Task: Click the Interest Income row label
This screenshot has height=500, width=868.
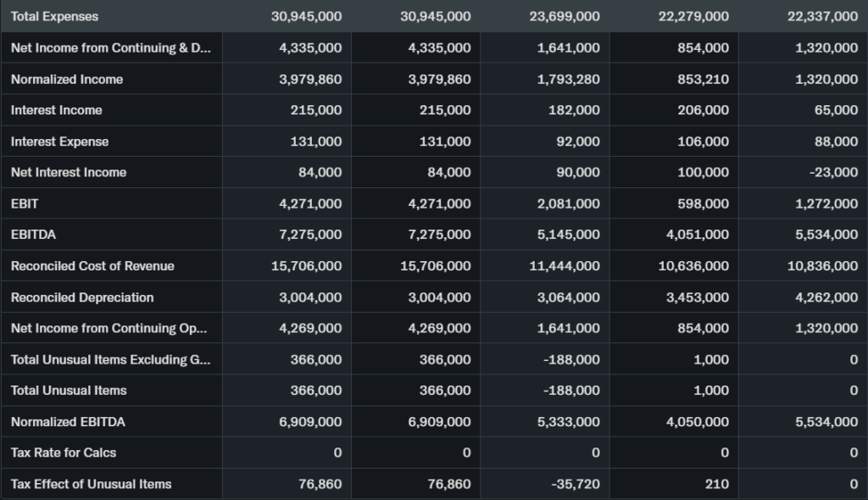Action: click(56, 110)
